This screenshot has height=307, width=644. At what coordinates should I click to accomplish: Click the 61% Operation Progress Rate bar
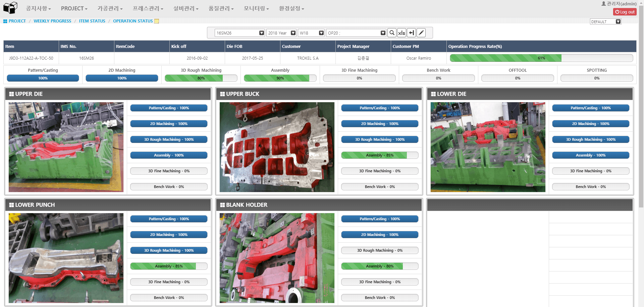(x=541, y=58)
